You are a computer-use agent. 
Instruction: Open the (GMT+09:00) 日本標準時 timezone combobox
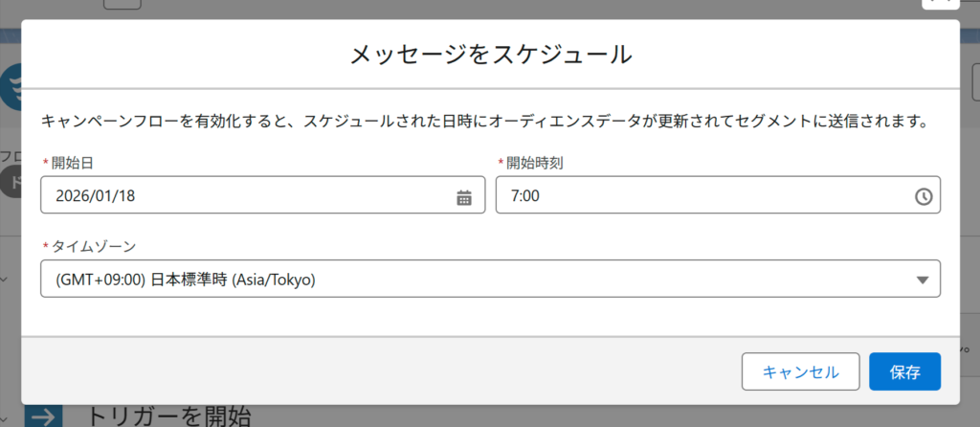pyautogui.click(x=491, y=279)
